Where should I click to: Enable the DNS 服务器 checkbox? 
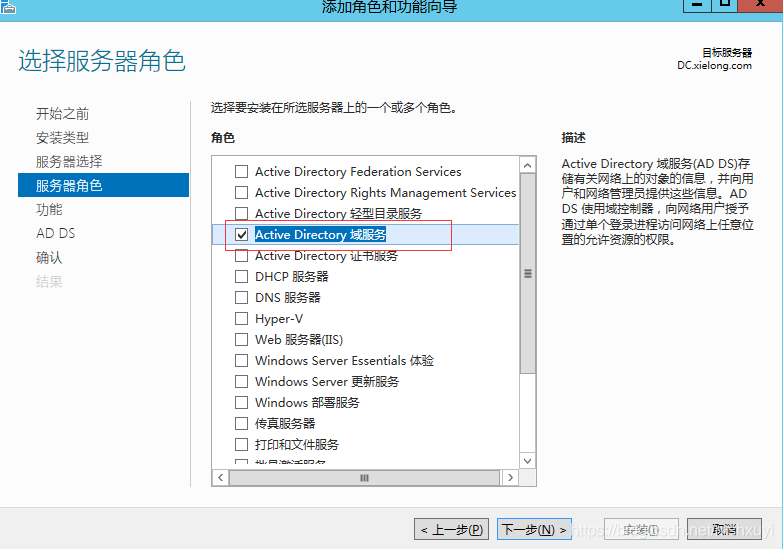(241, 297)
